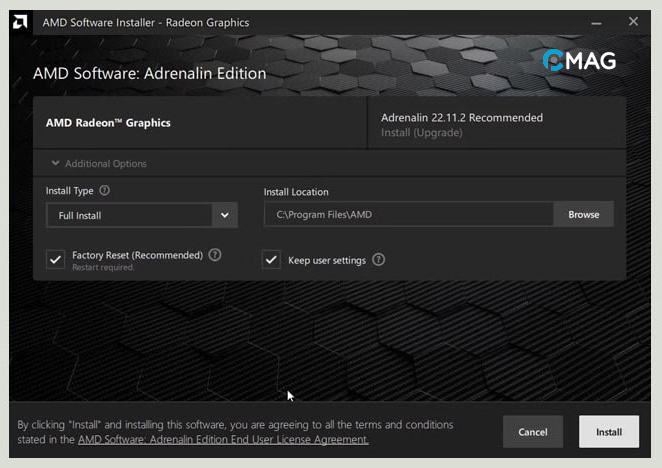
Task: Show help for Factory Reset option
Action: point(215,255)
